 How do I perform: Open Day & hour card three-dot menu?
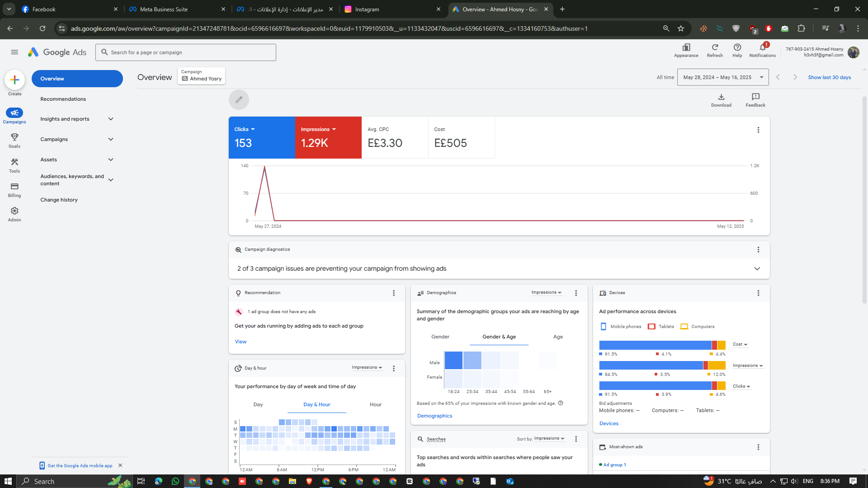(x=394, y=368)
